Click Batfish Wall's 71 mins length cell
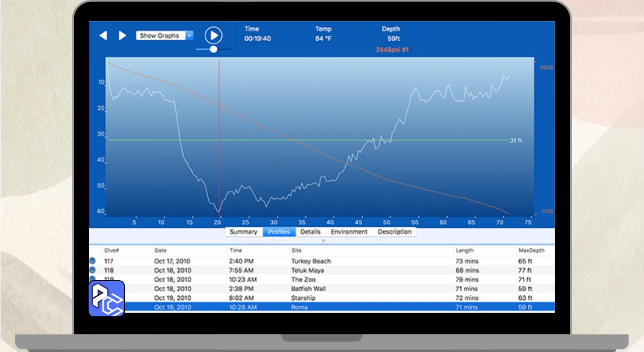The width and height of the screenshot is (644, 352). [x=467, y=289]
